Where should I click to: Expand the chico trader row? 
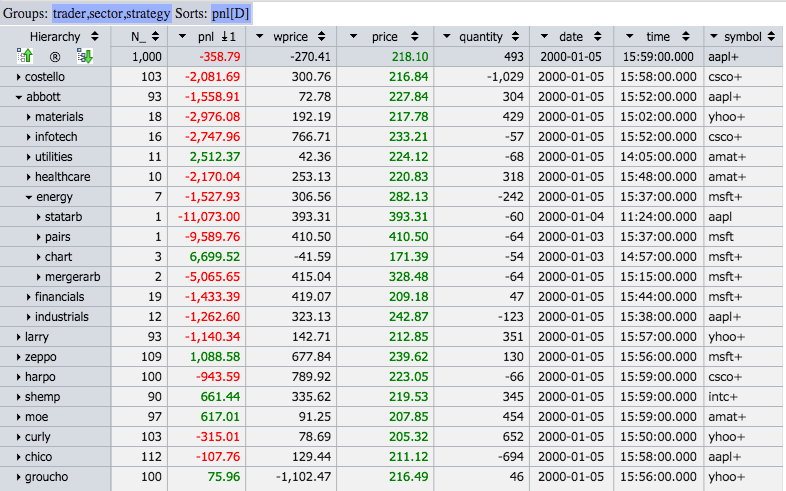pyautogui.click(x=18, y=457)
